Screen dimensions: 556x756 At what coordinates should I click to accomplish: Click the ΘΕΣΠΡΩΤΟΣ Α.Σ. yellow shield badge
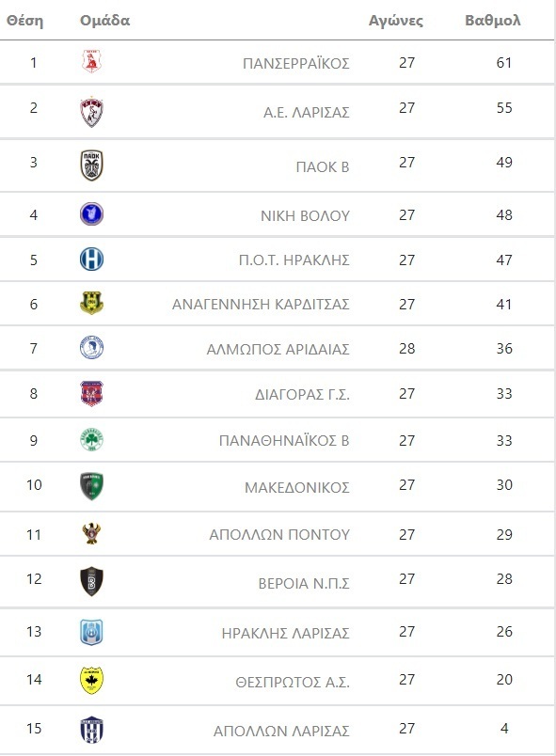tap(91, 680)
